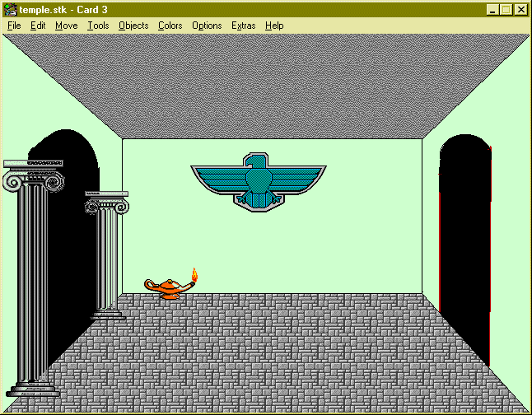Open the Tools menu
The image size is (532, 415).
pyautogui.click(x=98, y=26)
